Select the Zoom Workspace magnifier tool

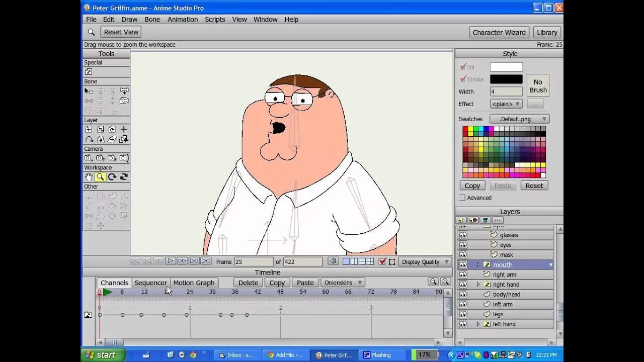pyautogui.click(x=100, y=177)
